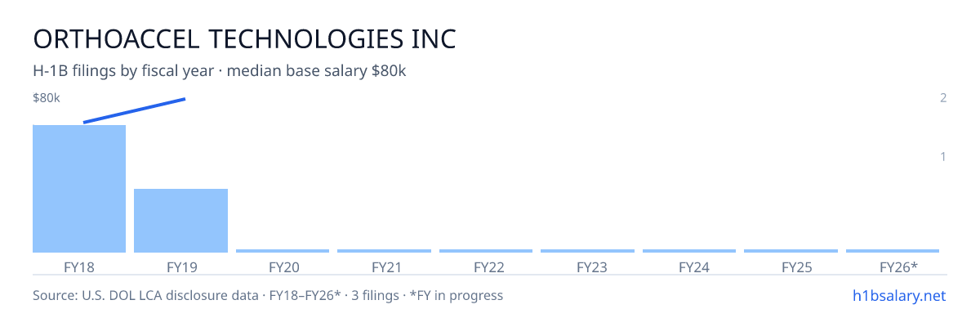Click the FY18 axis label
980x327 pixels.
(79, 267)
